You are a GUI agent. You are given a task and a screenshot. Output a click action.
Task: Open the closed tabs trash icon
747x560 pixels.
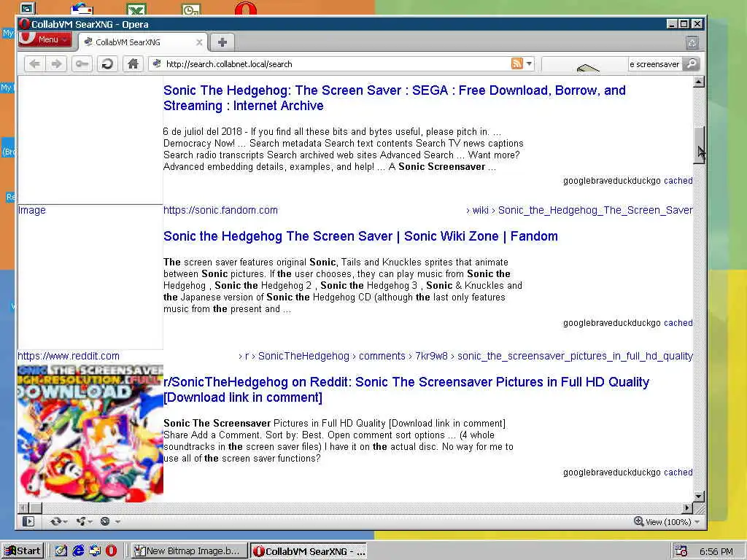tap(692, 43)
